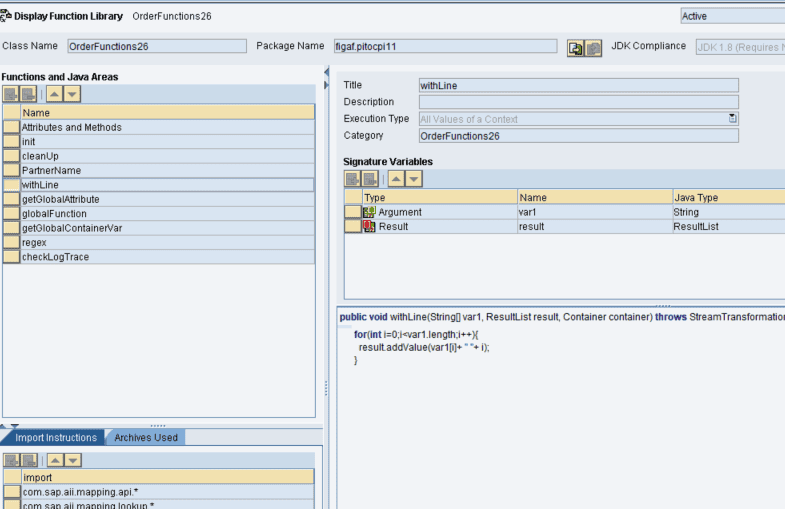Click the String Java Type cell
Screen dimensions: 785x509
[729, 212]
